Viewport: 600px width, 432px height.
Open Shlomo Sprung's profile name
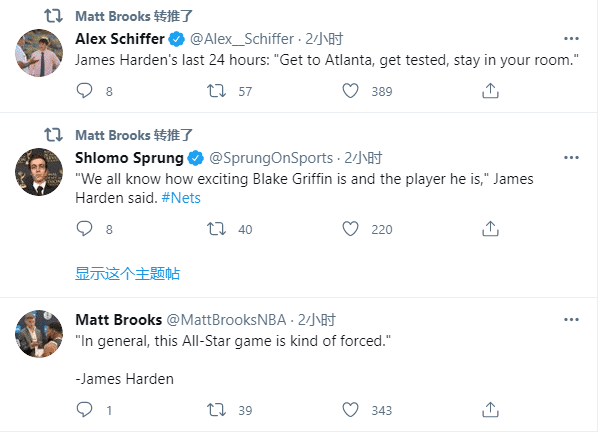(130, 157)
